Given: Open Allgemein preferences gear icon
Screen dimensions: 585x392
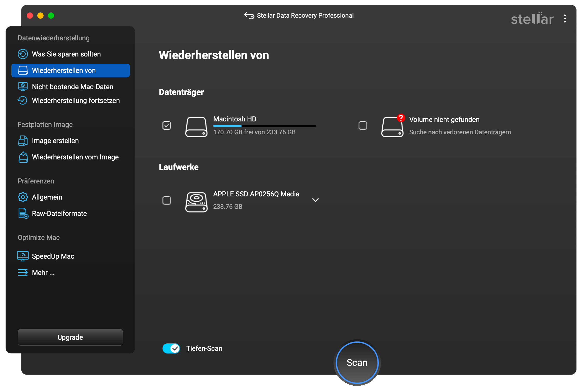Looking at the screenshot, I should (x=23, y=197).
